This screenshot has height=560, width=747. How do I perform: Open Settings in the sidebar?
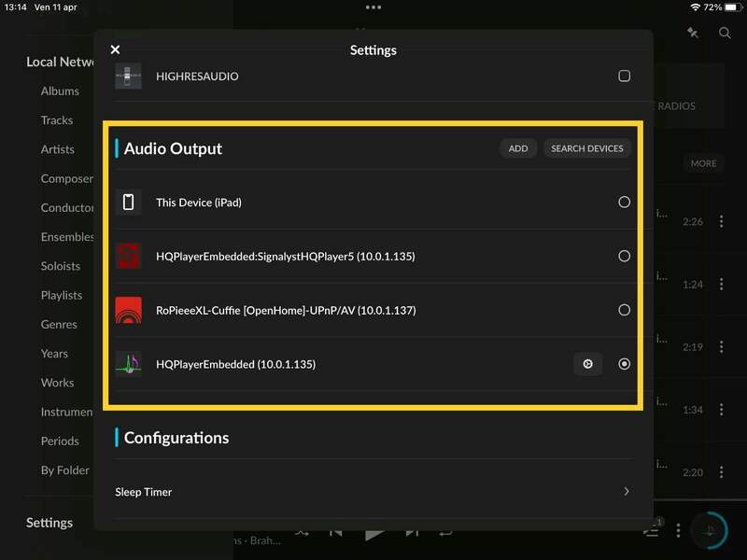(49, 523)
